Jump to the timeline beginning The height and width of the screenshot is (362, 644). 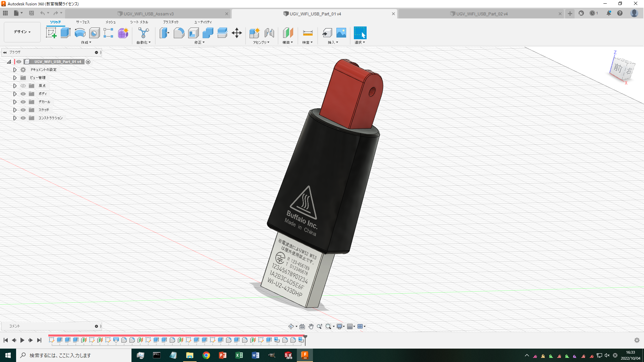point(6,340)
